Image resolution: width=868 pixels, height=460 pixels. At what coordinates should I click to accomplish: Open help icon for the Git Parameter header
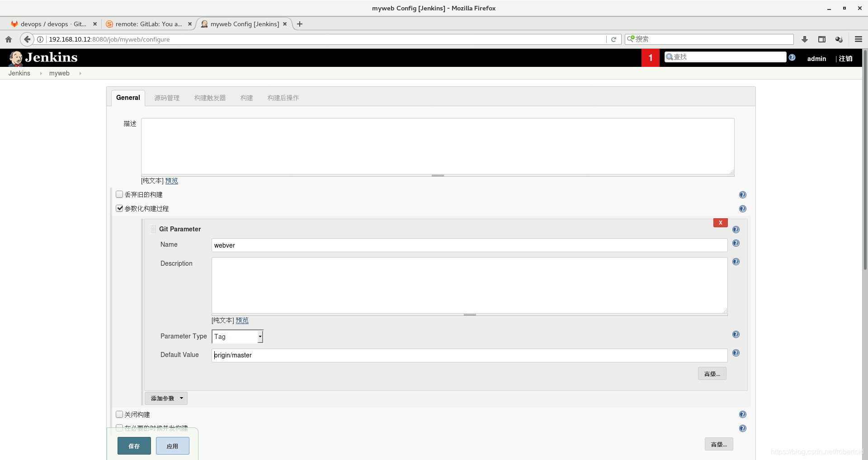click(736, 230)
